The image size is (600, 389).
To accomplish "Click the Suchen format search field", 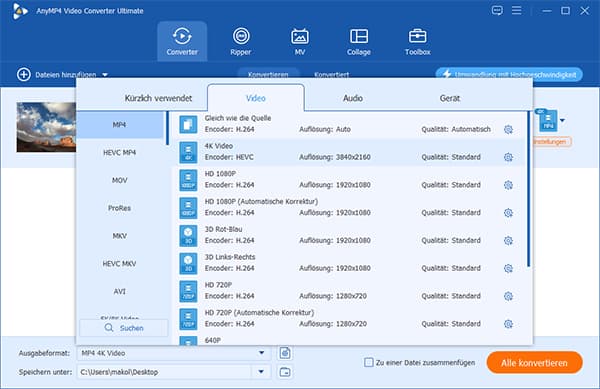I will coord(124,328).
